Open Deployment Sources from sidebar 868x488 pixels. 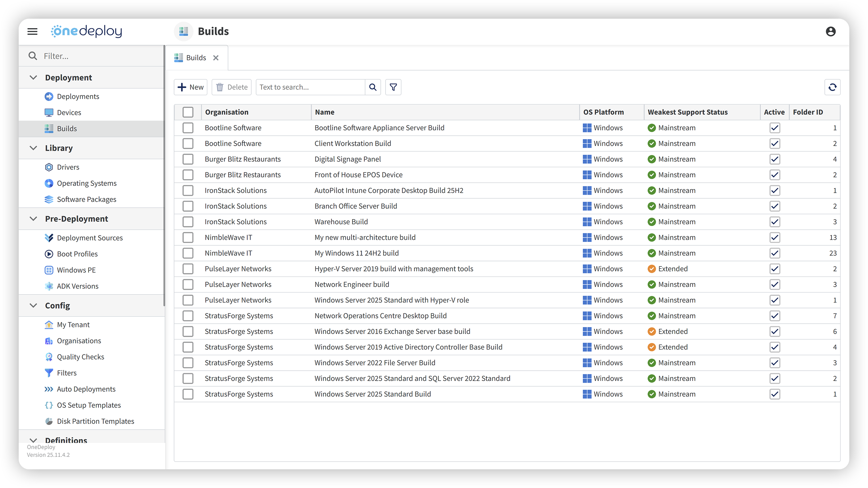coord(90,238)
